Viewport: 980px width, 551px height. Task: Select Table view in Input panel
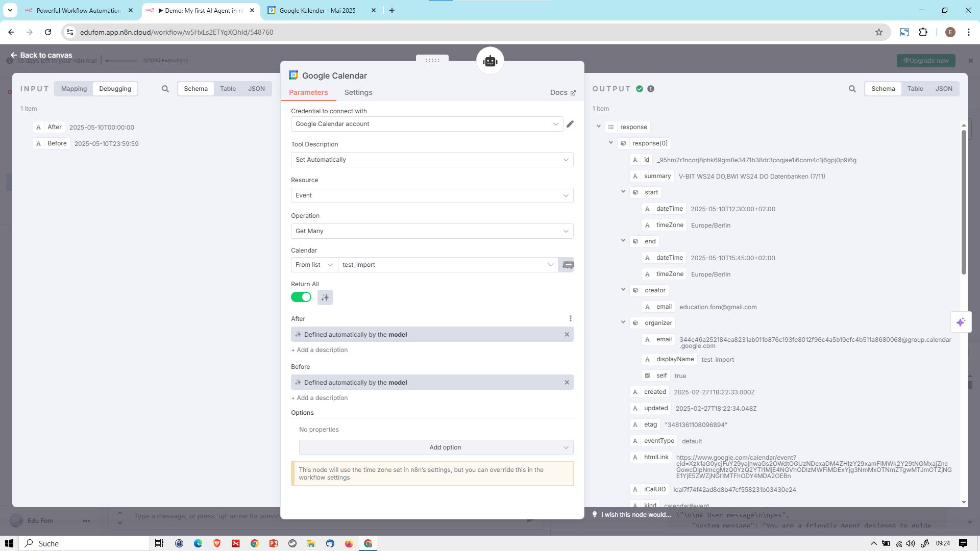pyautogui.click(x=228, y=89)
